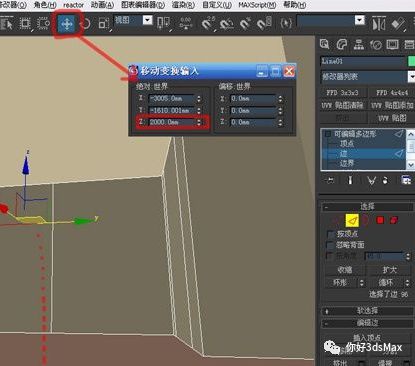Screen dimensions: 415x366
Task: Toggle the Snaps 2.5 magnet icon
Action: 208,24
